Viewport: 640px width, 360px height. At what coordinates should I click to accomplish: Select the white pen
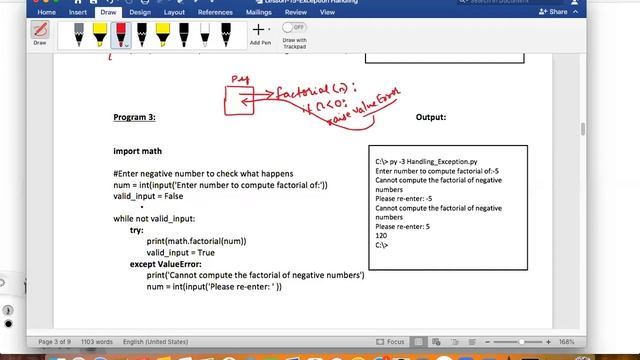pos(205,34)
